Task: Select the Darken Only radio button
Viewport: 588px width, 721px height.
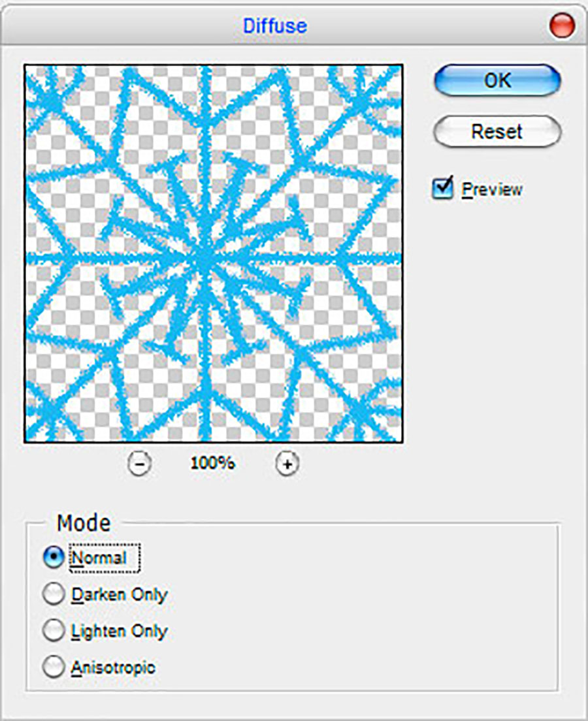Action: click(54, 594)
